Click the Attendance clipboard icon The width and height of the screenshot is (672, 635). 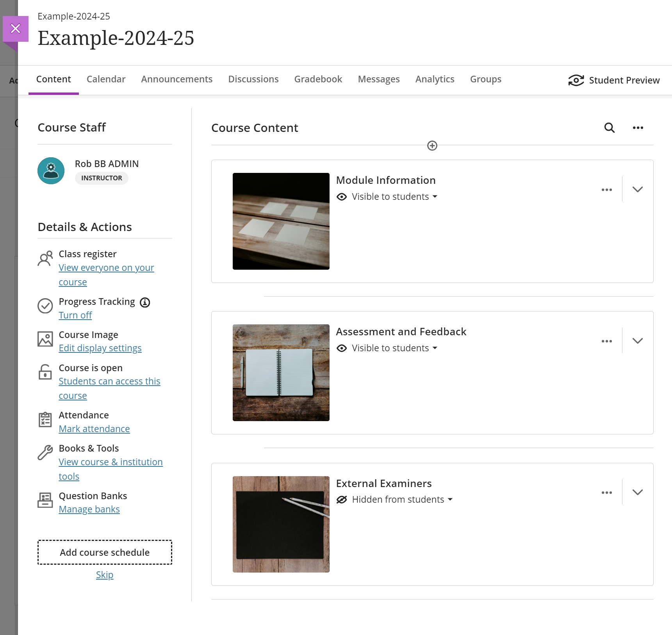pos(45,420)
